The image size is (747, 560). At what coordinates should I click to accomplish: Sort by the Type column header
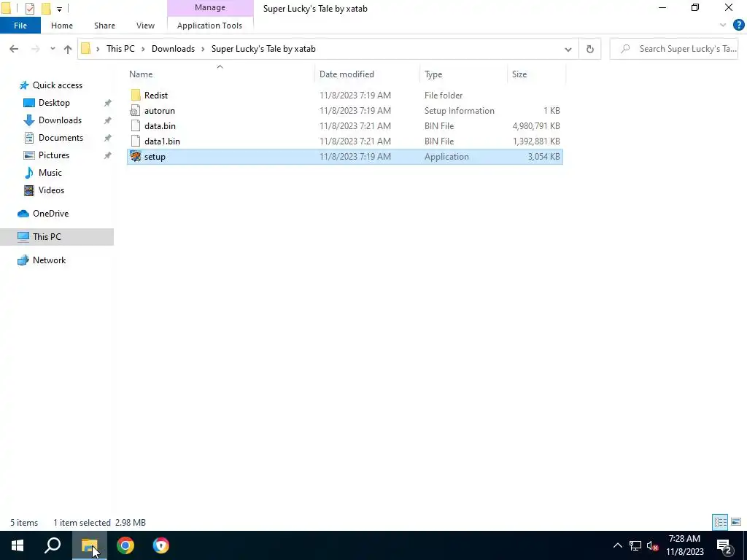433,74
